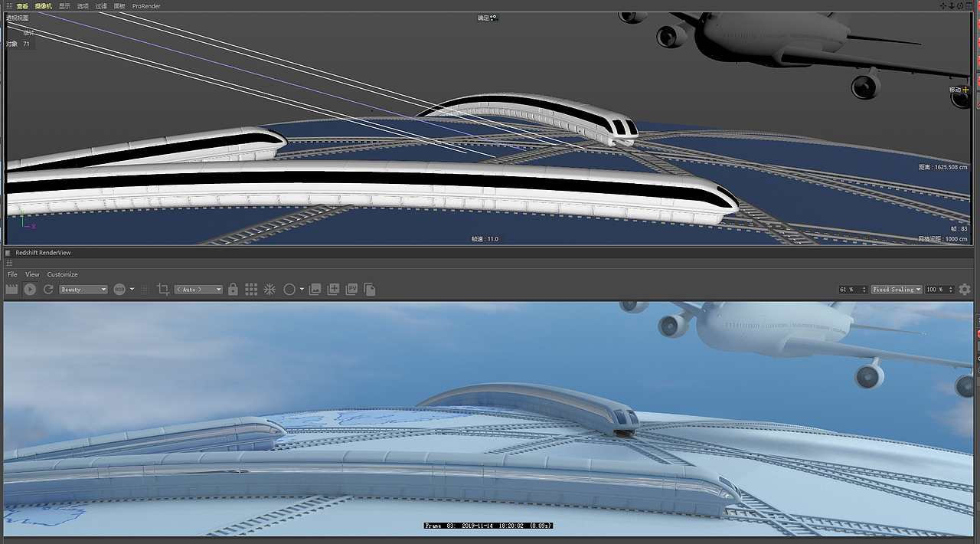This screenshot has width=980, height=544.
Task: Click the 透视视图 viewport label
Action: (x=18, y=18)
